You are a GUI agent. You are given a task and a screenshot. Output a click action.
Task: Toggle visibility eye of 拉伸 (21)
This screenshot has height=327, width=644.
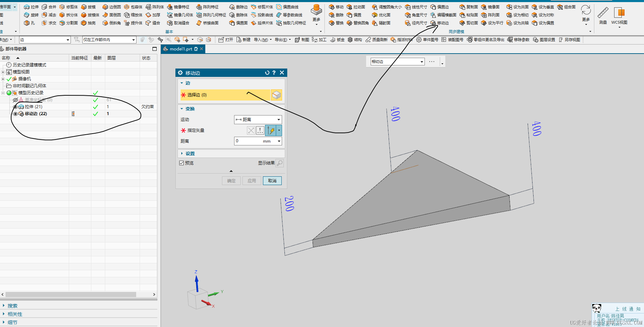15,107
